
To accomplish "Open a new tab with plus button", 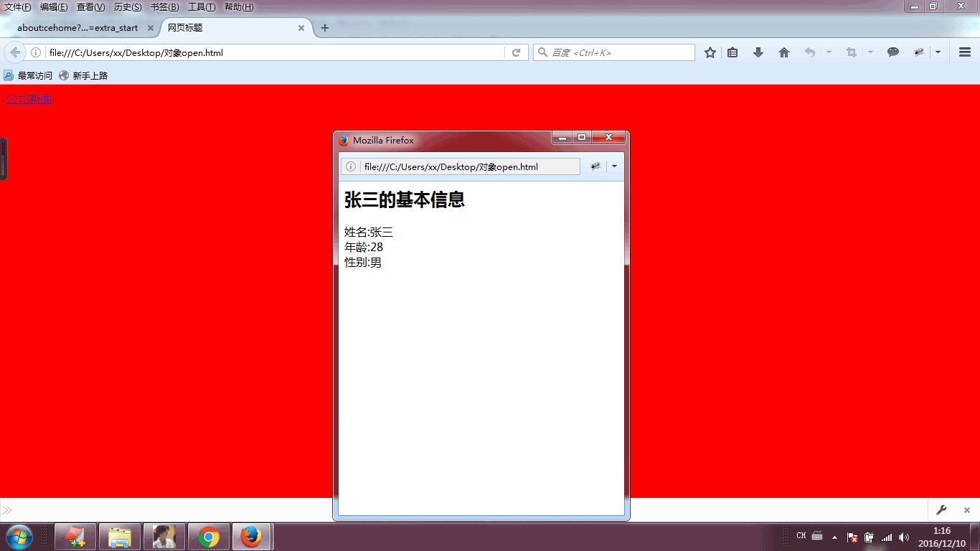I will [x=325, y=28].
